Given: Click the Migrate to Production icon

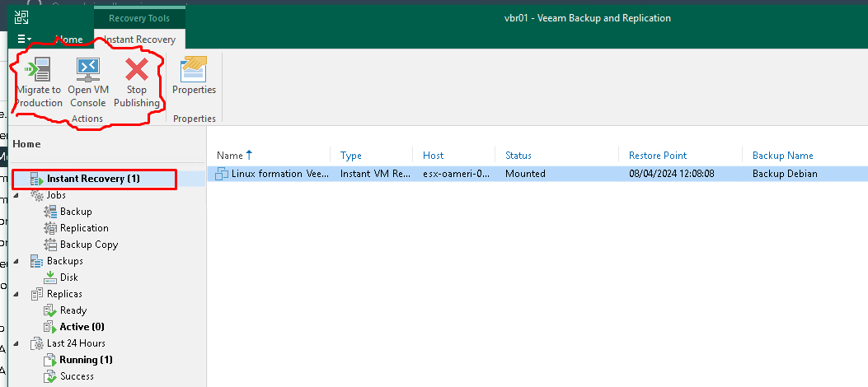Looking at the screenshot, I should coord(38,69).
